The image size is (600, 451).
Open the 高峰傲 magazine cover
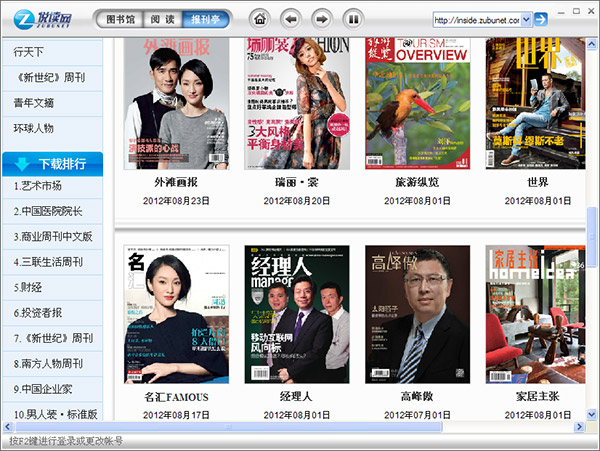coord(417,314)
